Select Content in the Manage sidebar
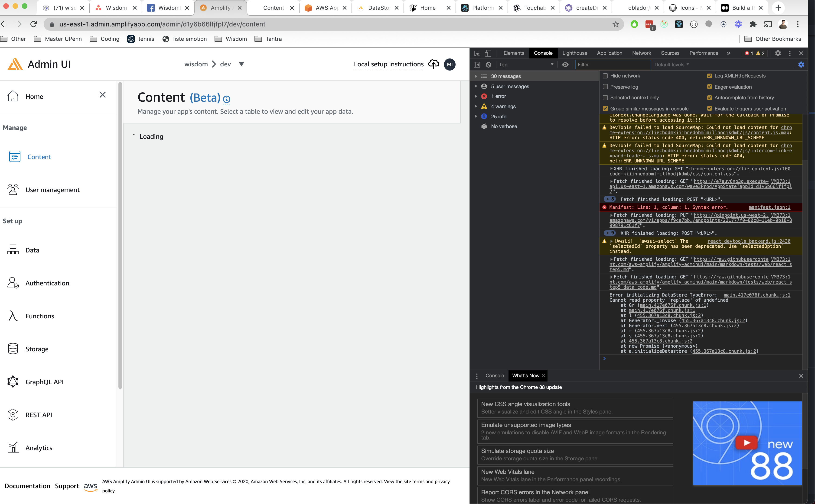This screenshot has width=815, height=504. pos(39,157)
